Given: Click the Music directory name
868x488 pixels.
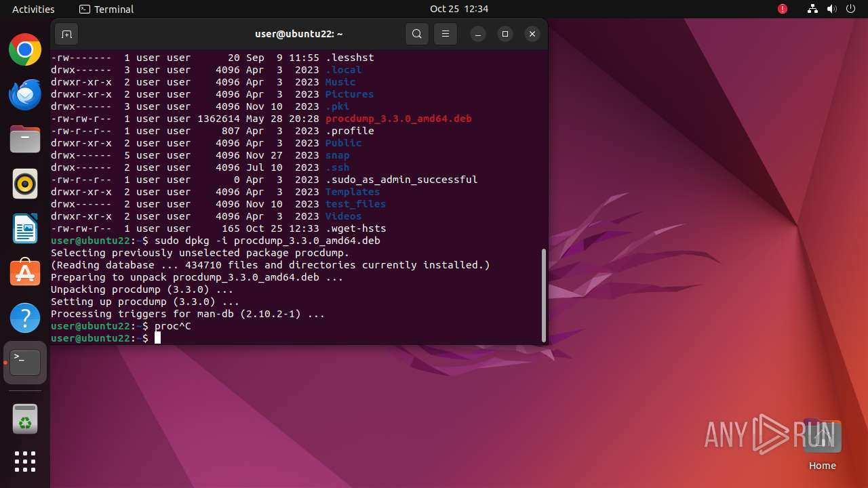Looking at the screenshot, I should click(340, 82).
